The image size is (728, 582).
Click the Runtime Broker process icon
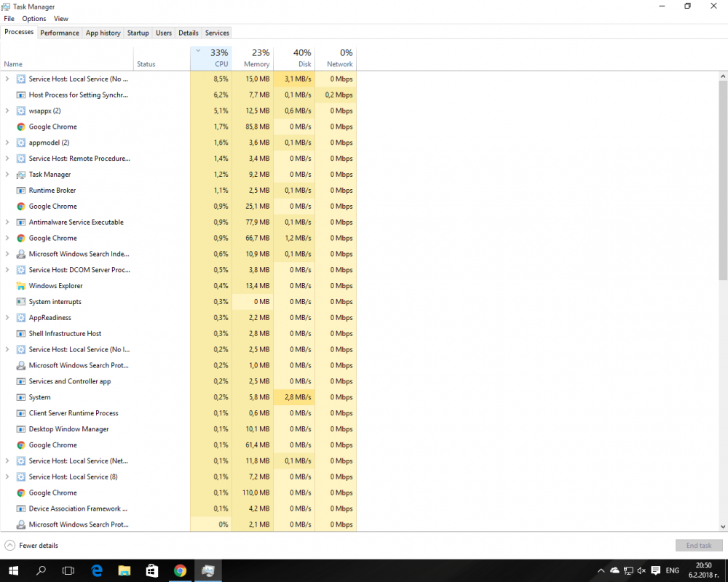(21, 191)
